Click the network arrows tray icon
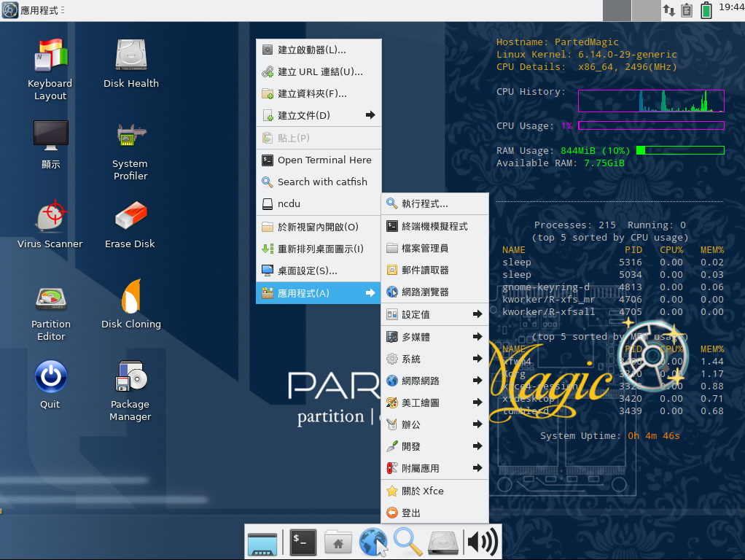745x560 pixels. point(669,10)
